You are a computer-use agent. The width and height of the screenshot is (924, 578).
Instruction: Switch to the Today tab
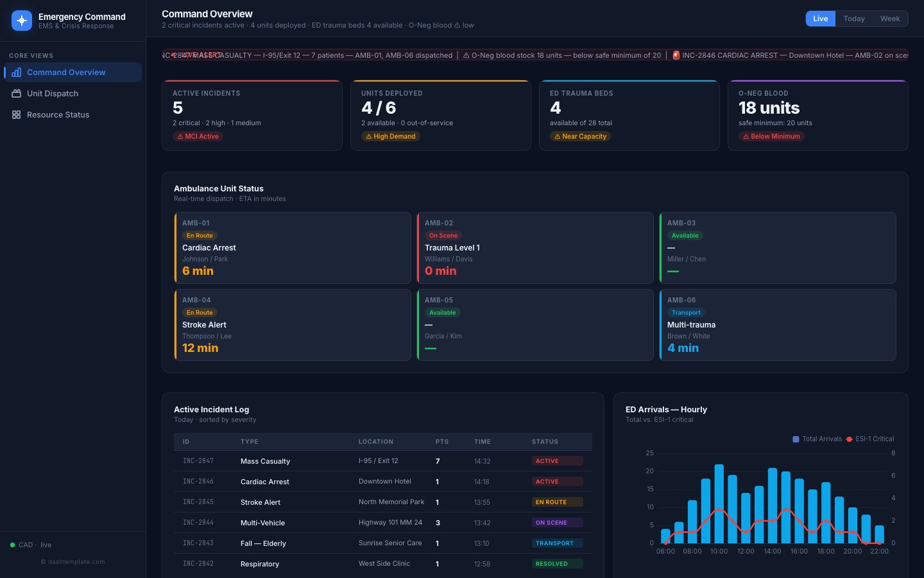[854, 19]
